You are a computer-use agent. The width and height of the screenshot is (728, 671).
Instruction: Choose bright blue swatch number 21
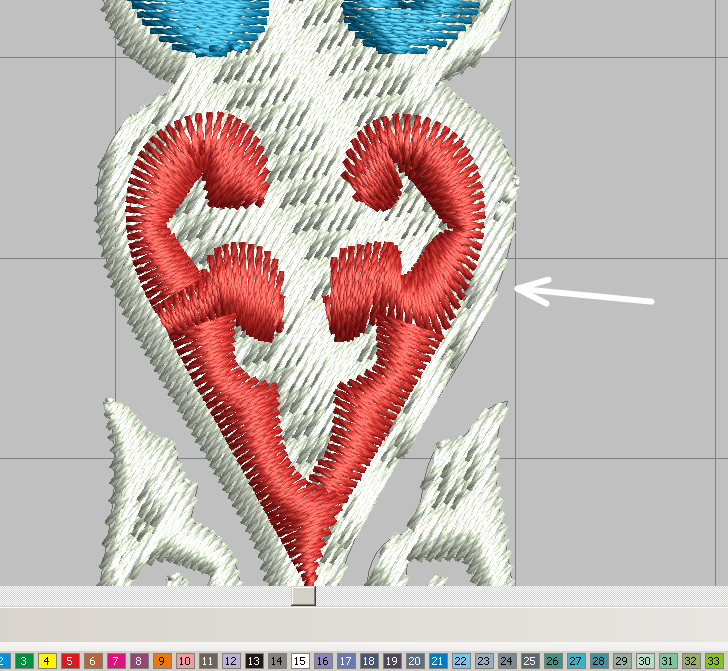point(438,661)
